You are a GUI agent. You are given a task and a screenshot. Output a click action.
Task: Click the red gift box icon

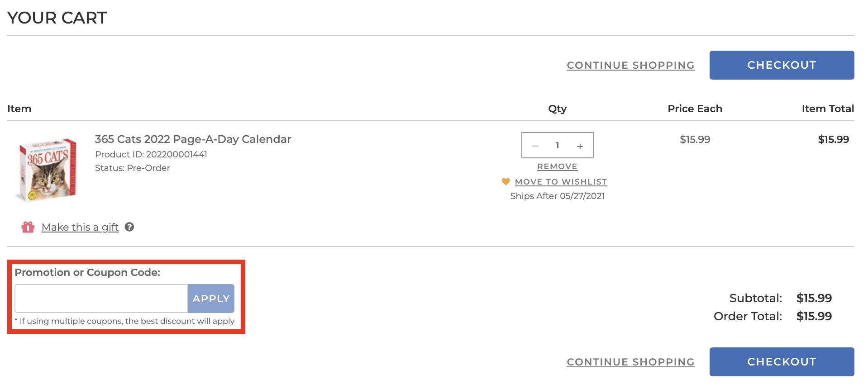pyautogui.click(x=28, y=227)
